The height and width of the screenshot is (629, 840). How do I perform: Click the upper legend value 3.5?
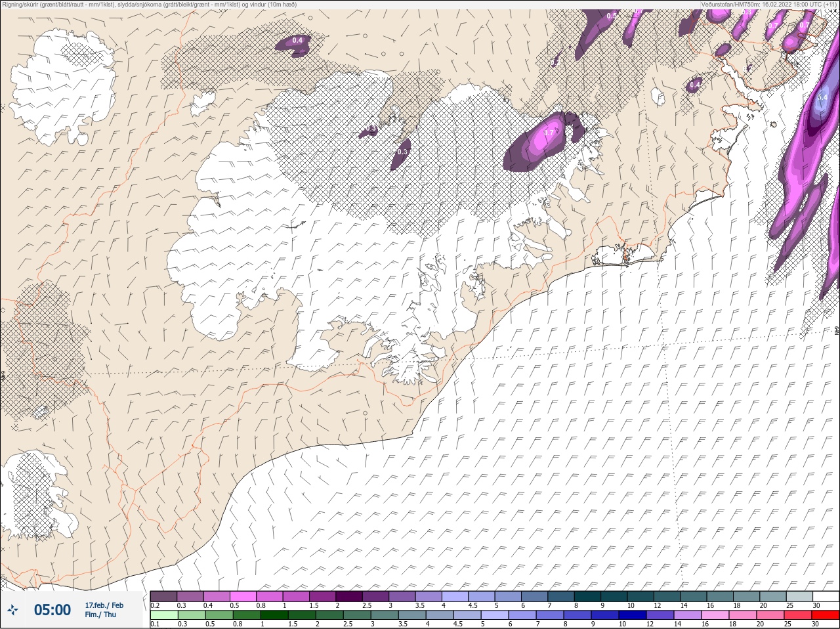tap(419, 605)
